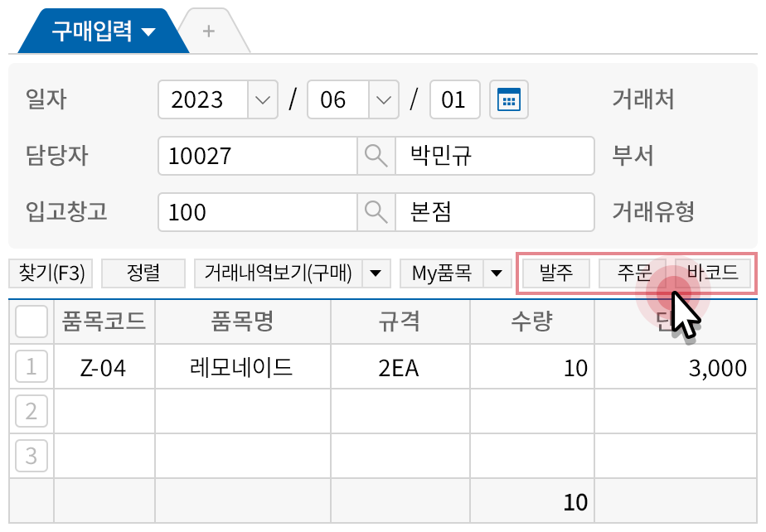766x532 pixels.
Task: Select the row 2 checkbox
Action: [32, 411]
